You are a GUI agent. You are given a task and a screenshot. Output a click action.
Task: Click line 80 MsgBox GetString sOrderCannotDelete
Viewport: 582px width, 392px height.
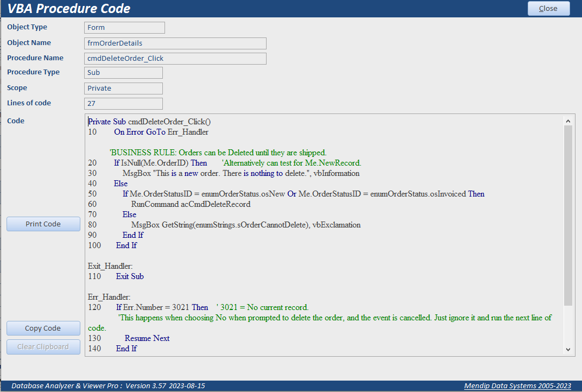(224, 225)
